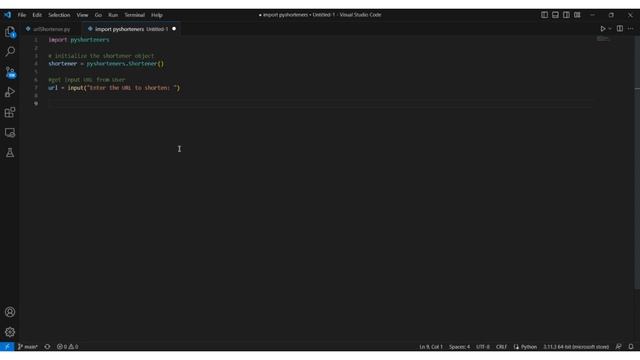Click line 1 'import pyshorteners'
This screenshot has height=360, width=640.
(x=79, y=40)
